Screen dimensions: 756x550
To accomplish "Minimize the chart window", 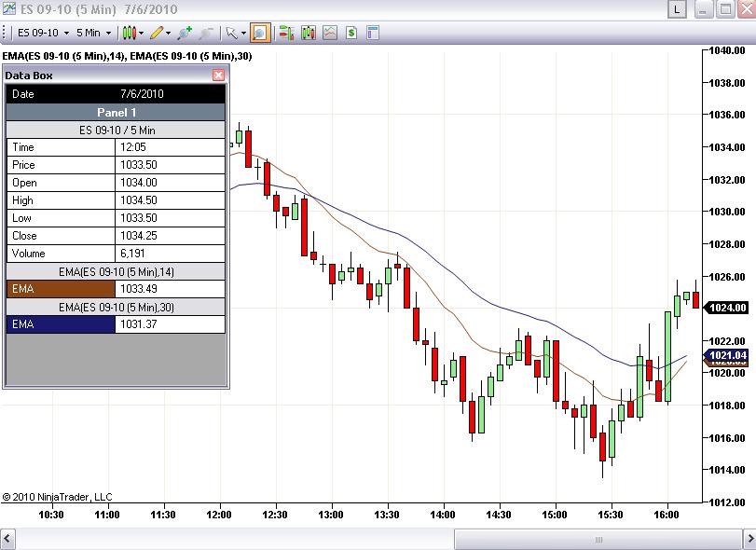I will 703,9.
